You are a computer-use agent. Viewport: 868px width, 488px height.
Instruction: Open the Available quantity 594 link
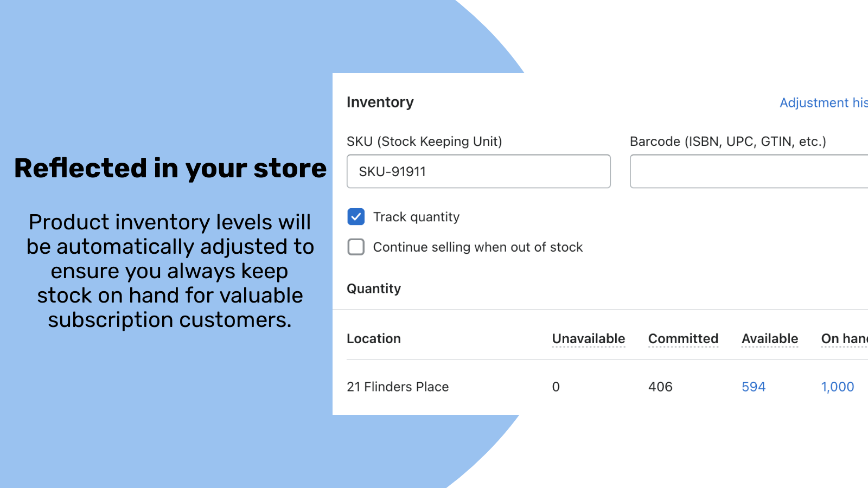coord(754,387)
